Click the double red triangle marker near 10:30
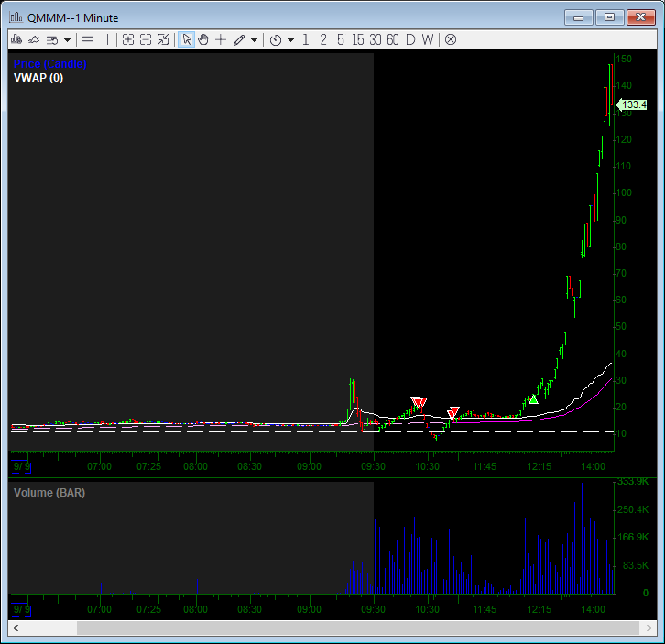This screenshot has width=665, height=644. pyautogui.click(x=419, y=402)
